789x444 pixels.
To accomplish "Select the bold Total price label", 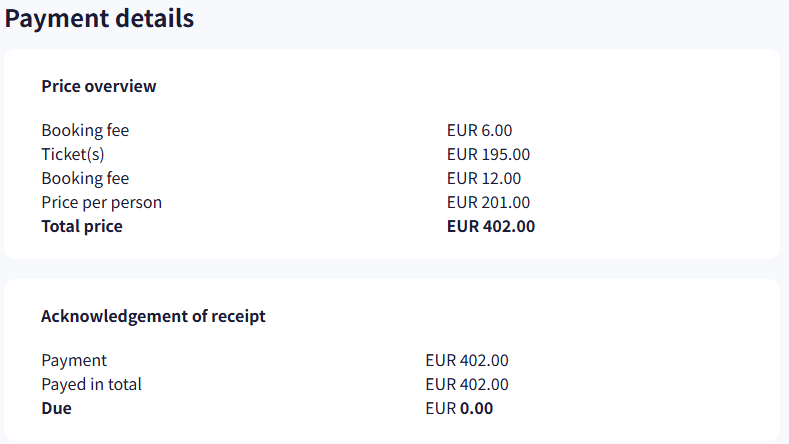I will (x=82, y=226).
